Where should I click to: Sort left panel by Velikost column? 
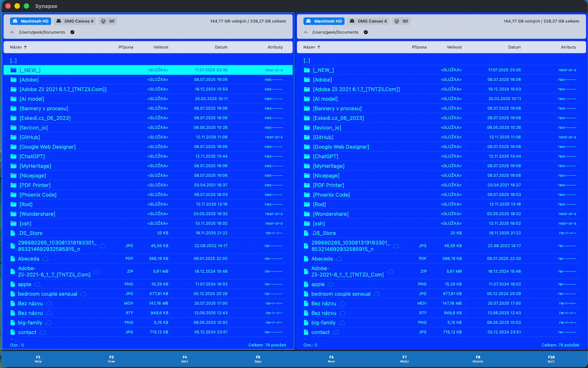pos(161,47)
